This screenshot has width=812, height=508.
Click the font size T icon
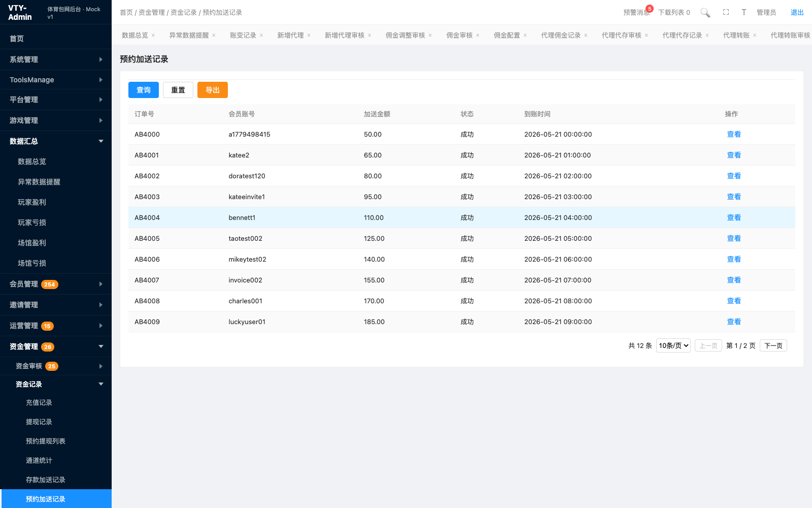tap(744, 12)
